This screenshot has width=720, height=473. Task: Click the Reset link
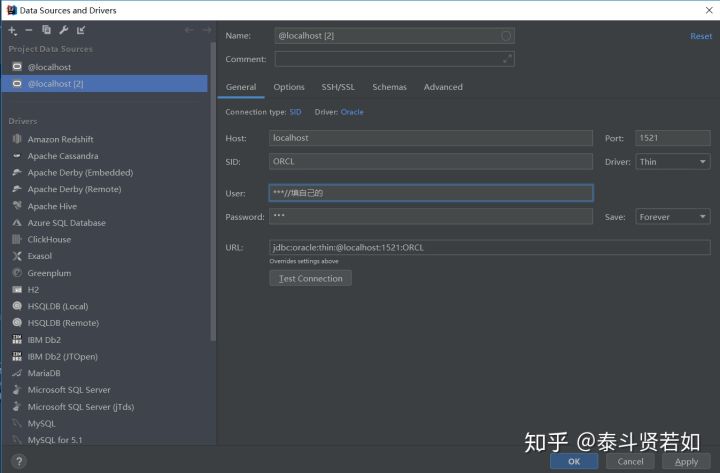(701, 36)
